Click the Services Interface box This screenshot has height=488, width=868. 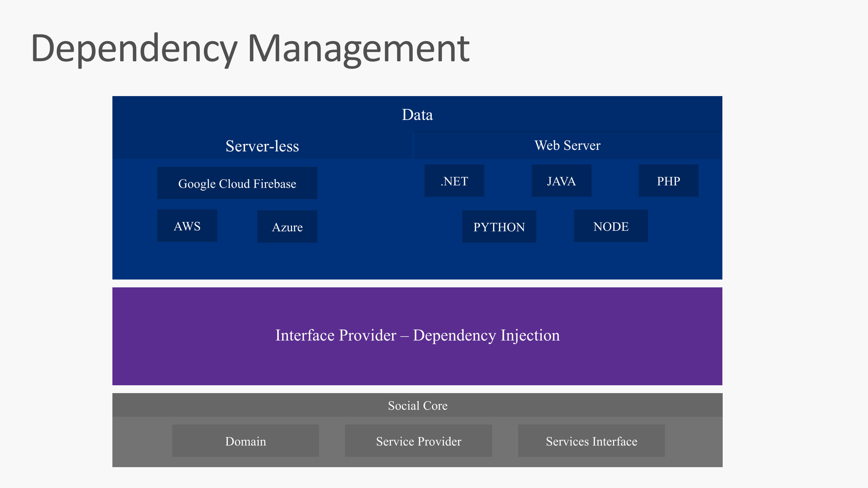[x=591, y=441]
